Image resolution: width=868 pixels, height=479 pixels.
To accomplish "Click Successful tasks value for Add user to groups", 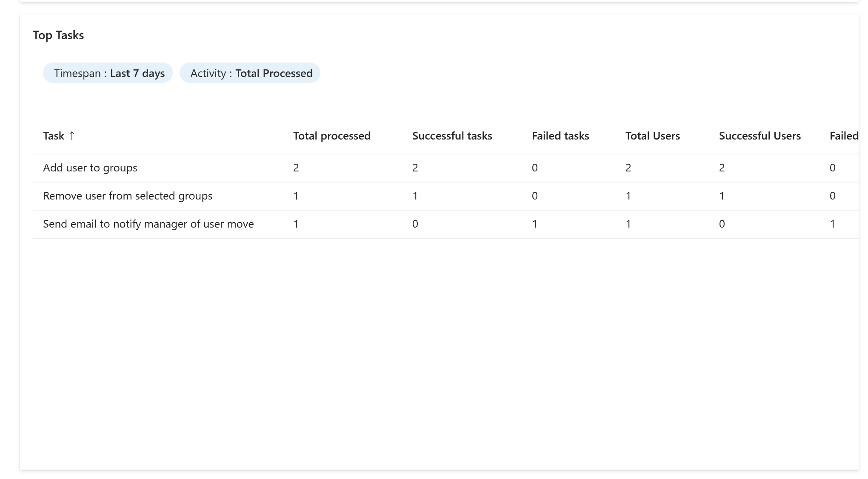I will (415, 168).
